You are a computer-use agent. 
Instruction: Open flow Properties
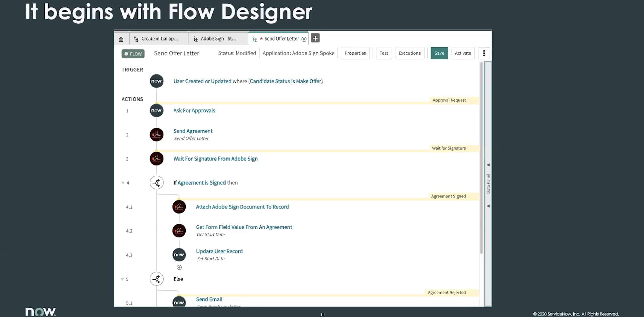pos(355,53)
